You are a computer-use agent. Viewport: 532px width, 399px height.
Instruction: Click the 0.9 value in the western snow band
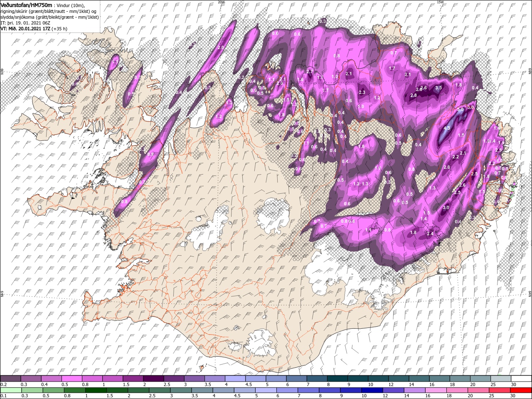coord(150,154)
